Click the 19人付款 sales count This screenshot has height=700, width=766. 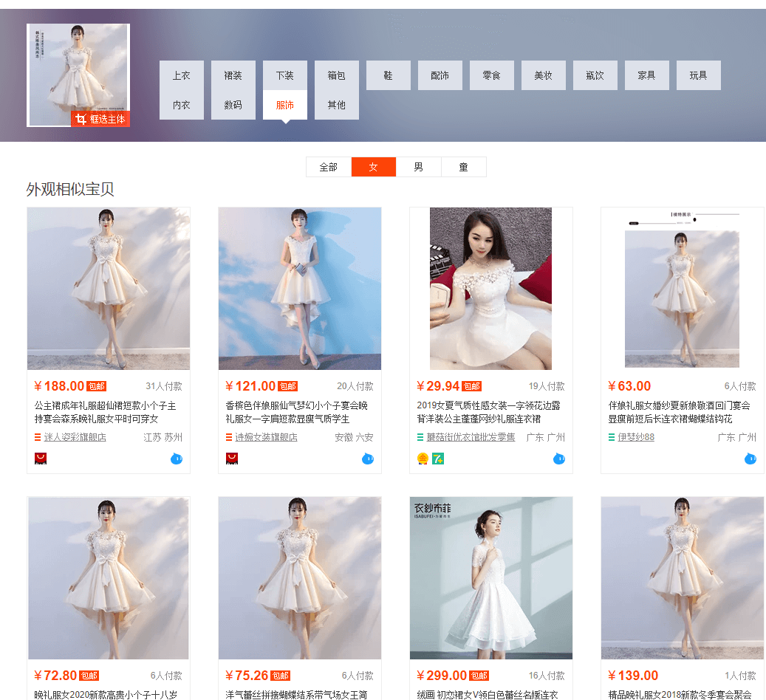click(547, 386)
